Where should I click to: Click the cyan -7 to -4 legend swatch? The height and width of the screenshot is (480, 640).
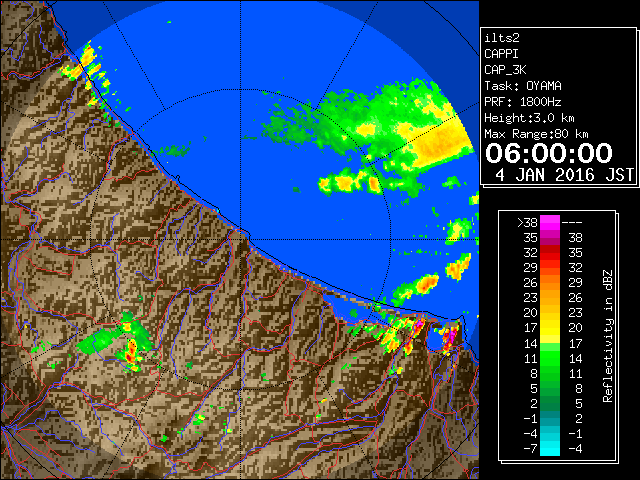click(x=550, y=448)
